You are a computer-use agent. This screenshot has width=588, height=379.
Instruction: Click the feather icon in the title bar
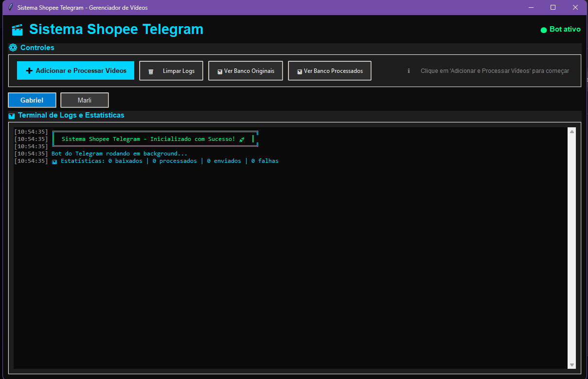tap(11, 7)
